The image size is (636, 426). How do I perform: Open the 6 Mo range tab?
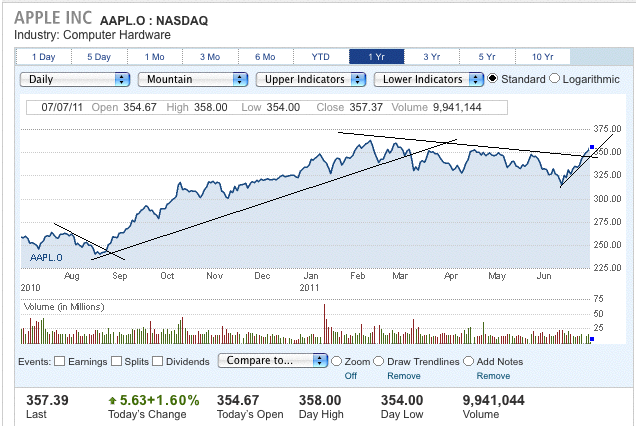click(265, 57)
